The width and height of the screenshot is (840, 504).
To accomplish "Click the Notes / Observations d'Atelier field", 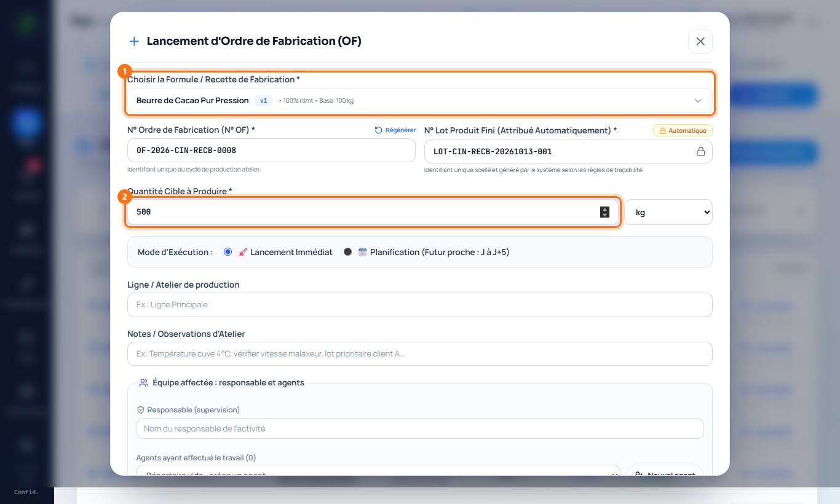I will click(420, 354).
